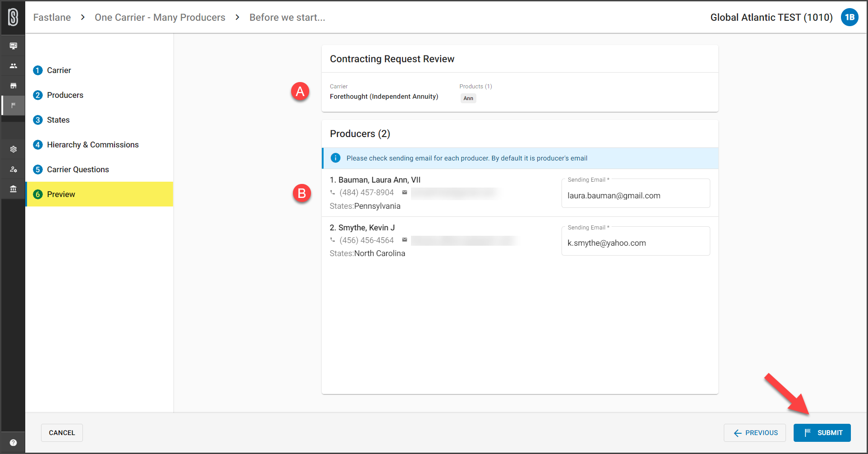Click One Carrier - Many Producers breadcrumb

[160, 18]
